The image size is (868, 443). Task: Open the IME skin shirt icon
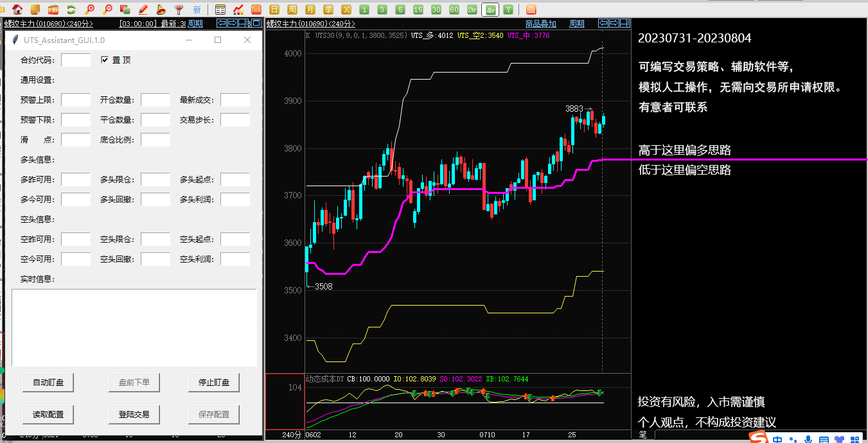[x=839, y=440]
